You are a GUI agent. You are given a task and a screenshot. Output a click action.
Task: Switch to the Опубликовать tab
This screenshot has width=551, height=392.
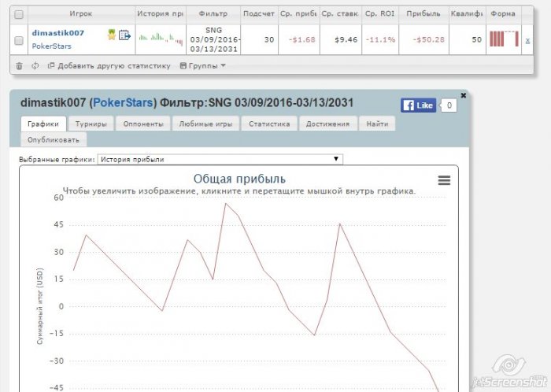54,140
